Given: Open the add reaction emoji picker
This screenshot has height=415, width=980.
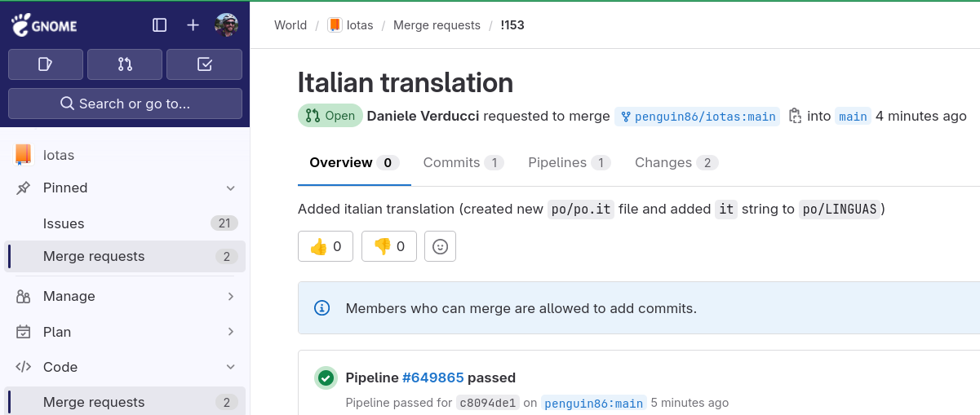Looking at the screenshot, I should coord(440,246).
